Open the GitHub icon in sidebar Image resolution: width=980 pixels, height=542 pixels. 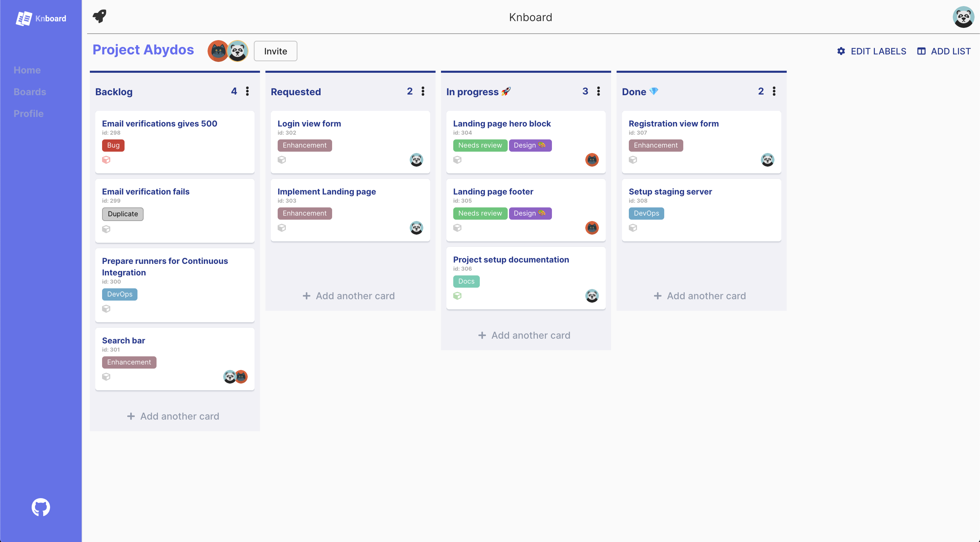pyautogui.click(x=41, y=507)
